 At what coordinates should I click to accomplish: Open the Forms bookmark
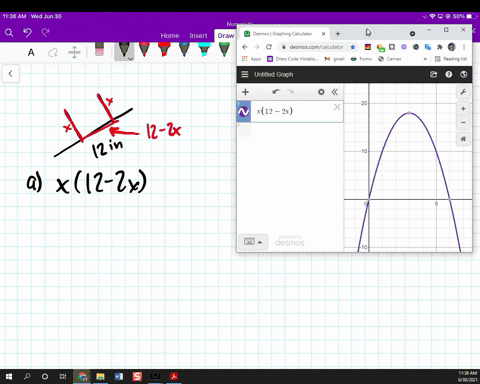pos(361,59)
